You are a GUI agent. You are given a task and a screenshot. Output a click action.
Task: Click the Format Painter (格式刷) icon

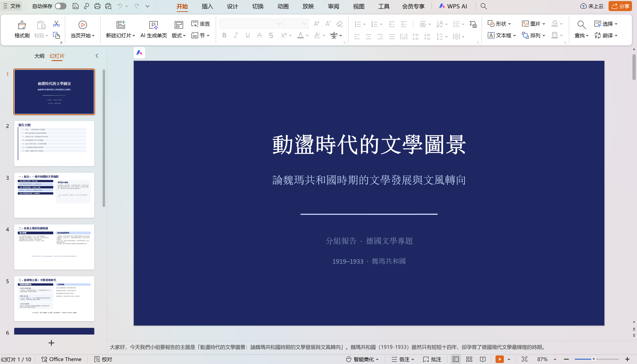[x=22, y=25]
